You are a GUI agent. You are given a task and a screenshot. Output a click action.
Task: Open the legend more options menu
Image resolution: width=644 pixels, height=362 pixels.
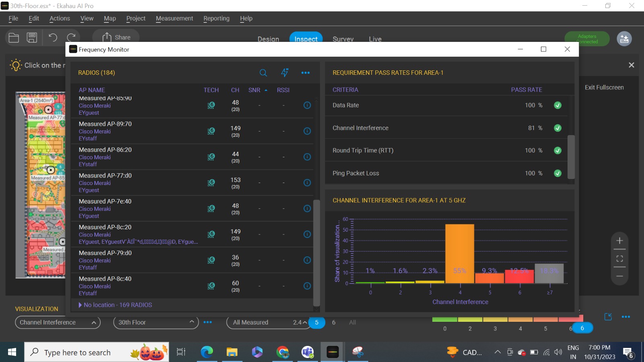pyautogui.click(x=626, y=317)
